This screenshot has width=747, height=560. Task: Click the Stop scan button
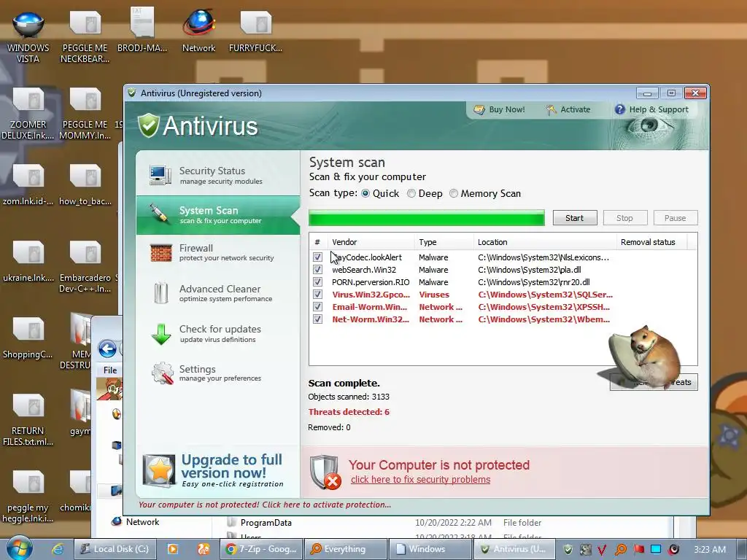(x=624, y=217)
